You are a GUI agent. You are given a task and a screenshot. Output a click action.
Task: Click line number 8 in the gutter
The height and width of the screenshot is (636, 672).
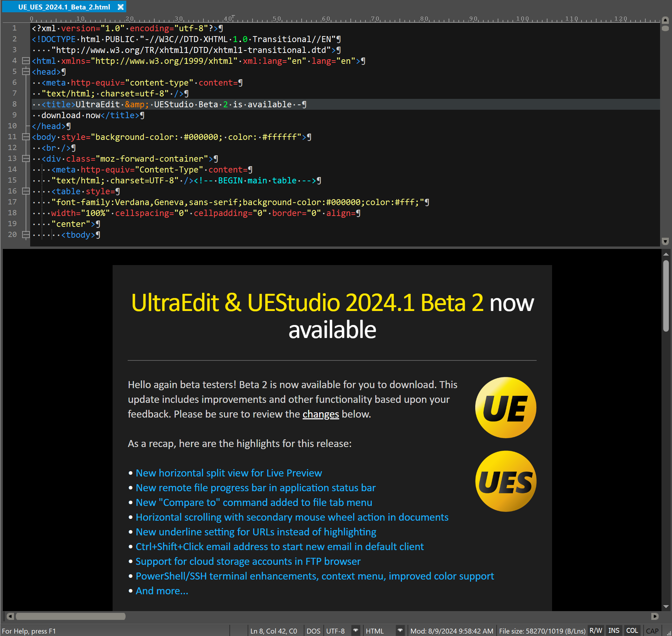14,104
